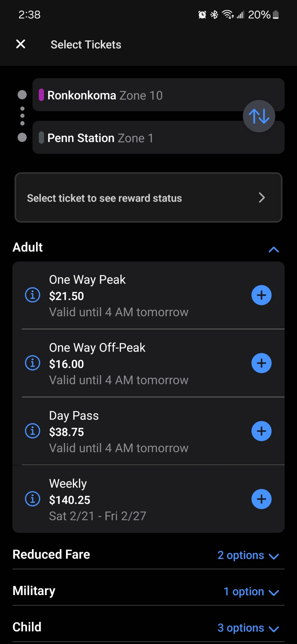
Task: Collapse the Adult ticket section
Action: (274, 250)
